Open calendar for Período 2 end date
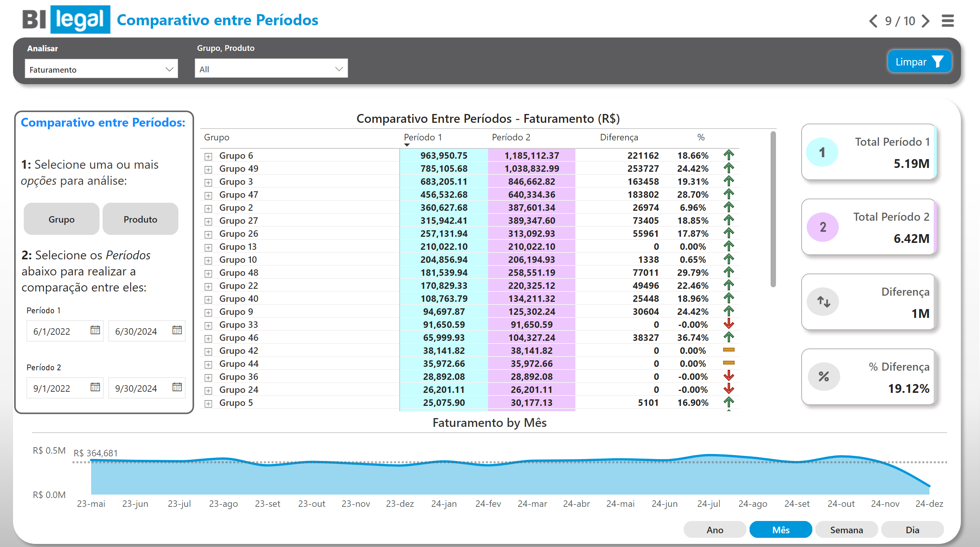This screenshot has width=980, height=547. point(177,387)
